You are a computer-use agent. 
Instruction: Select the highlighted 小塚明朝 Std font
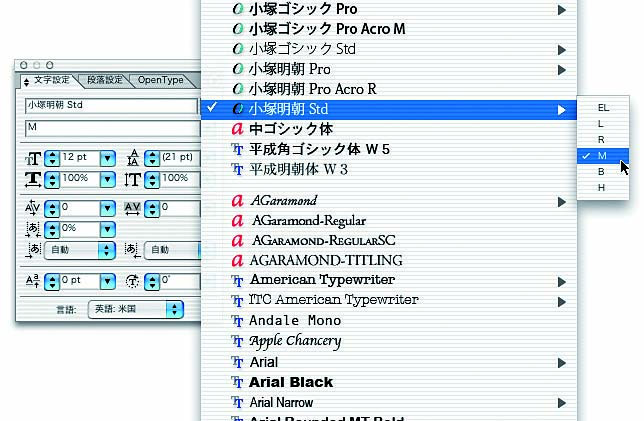(x=389, y=109)
